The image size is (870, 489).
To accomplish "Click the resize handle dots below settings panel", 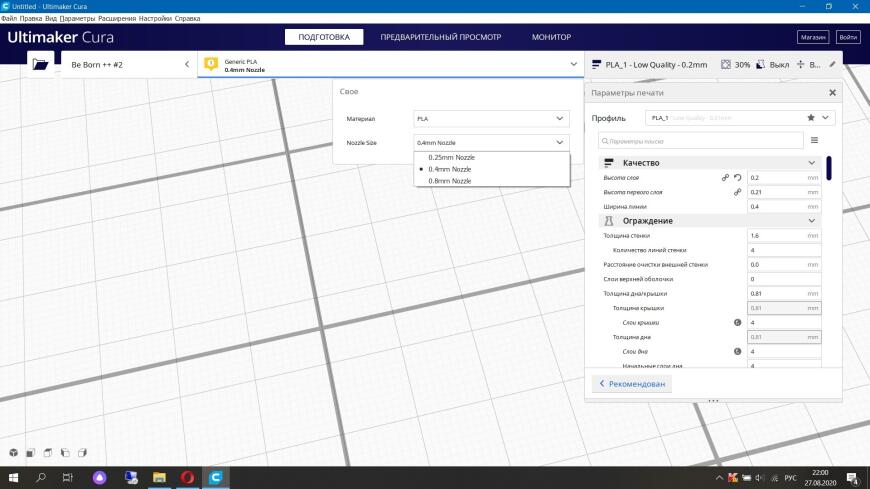I will (714, 400).
